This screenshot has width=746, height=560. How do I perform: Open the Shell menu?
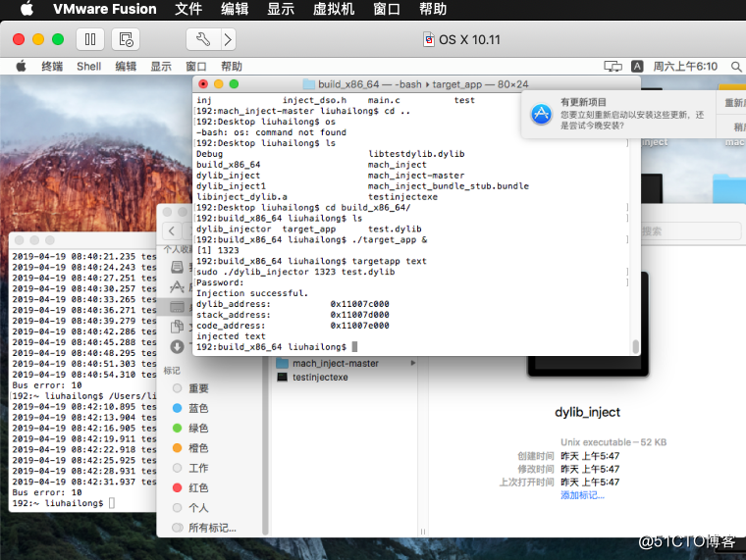89,66
